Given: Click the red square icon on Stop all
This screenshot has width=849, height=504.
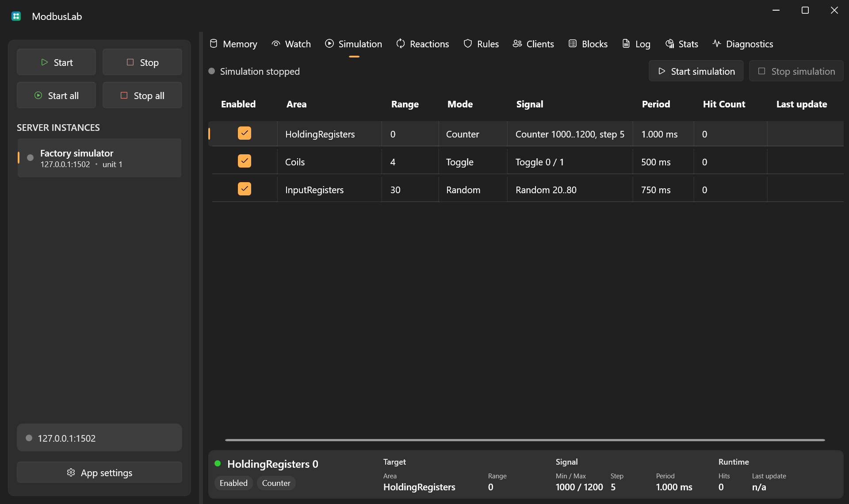Looking at the screenshot, I should 124,95.
